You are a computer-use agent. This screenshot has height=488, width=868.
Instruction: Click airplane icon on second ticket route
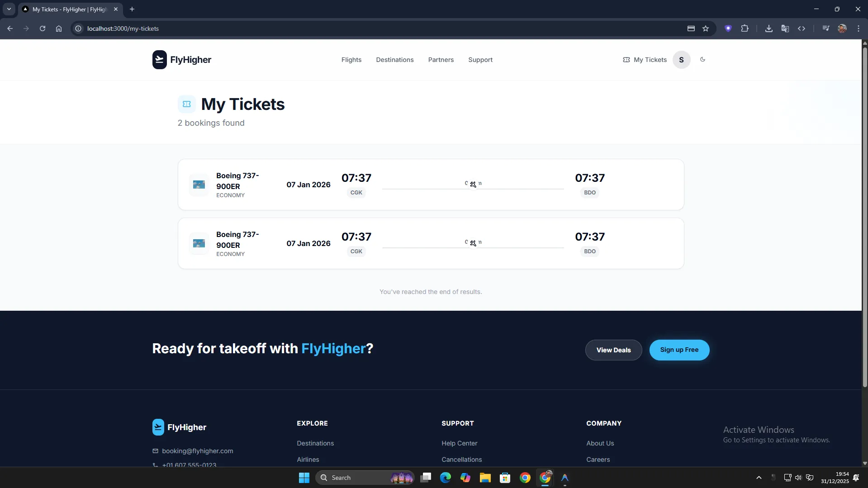click(473, 243)
